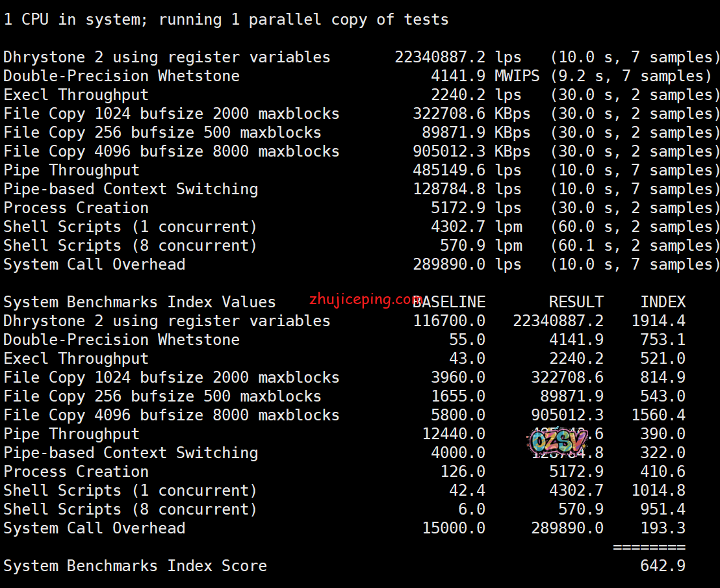Screen dimensions: 720x588
Task: Click the Execl Throughput baseline value 43.0
Action: click(467, 359)
